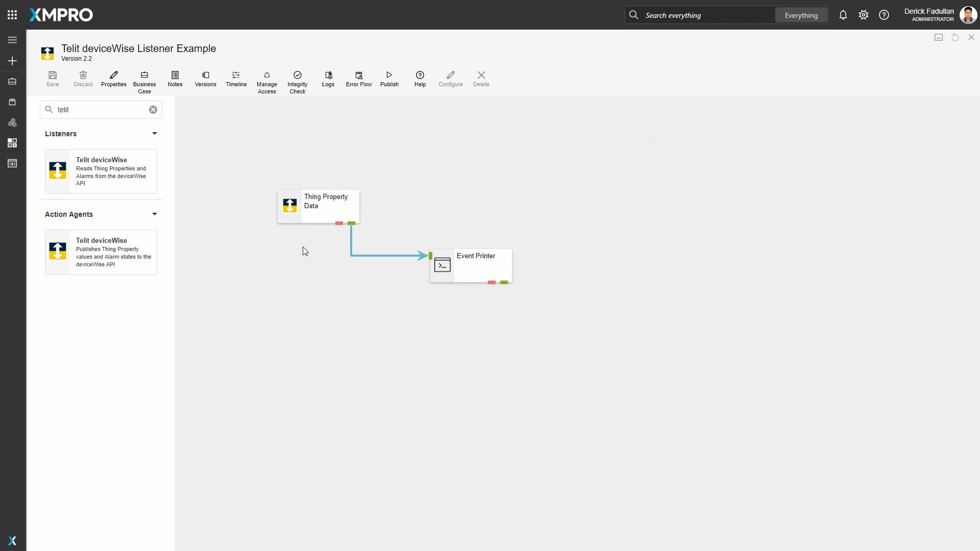Screen dimensions: 980x551
Task: Expand the left hamburger navigation menu
Action: tap(12, 40)
